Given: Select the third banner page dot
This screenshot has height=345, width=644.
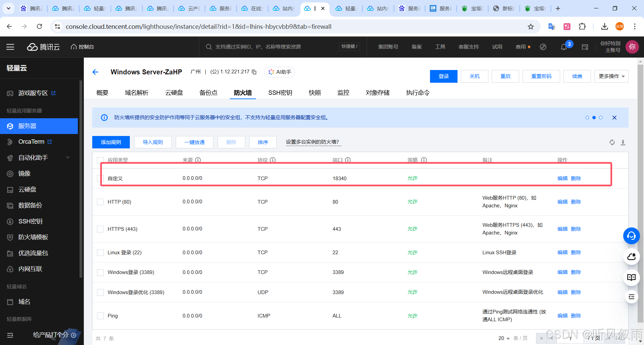Looking at the screenshot, I should pos(601,118).
